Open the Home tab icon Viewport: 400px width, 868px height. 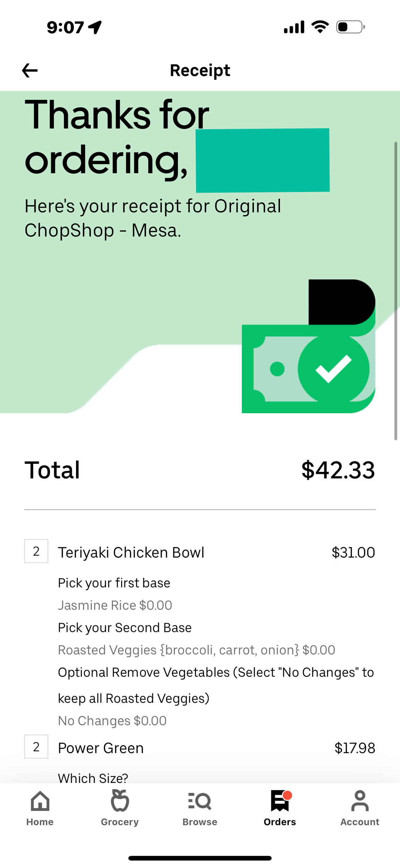tap(40, 801)
